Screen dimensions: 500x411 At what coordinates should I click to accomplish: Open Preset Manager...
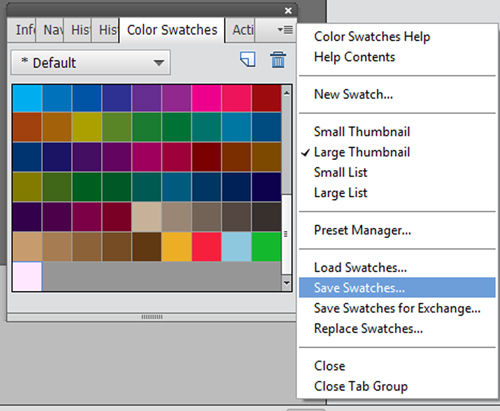click(x=363, y=230)
